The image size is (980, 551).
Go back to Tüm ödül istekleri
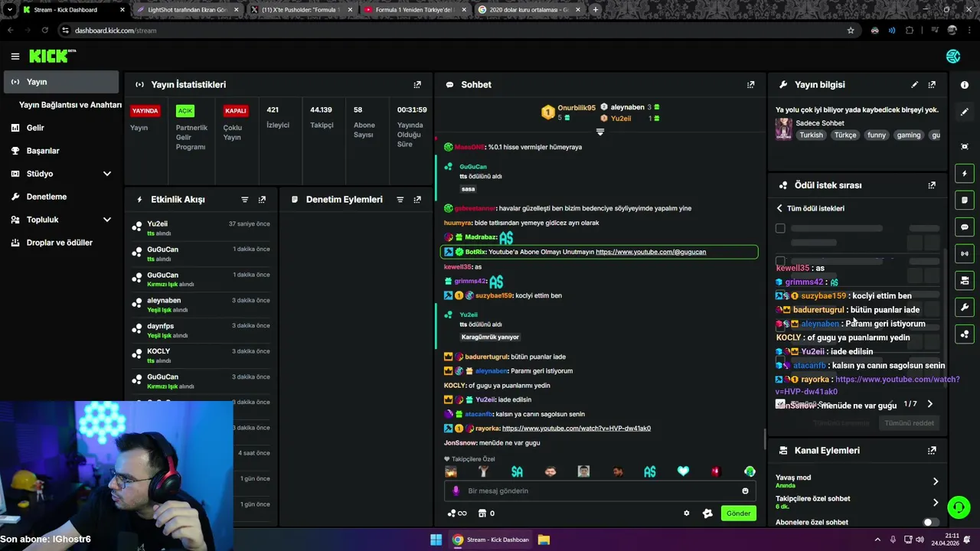[810, 208]
